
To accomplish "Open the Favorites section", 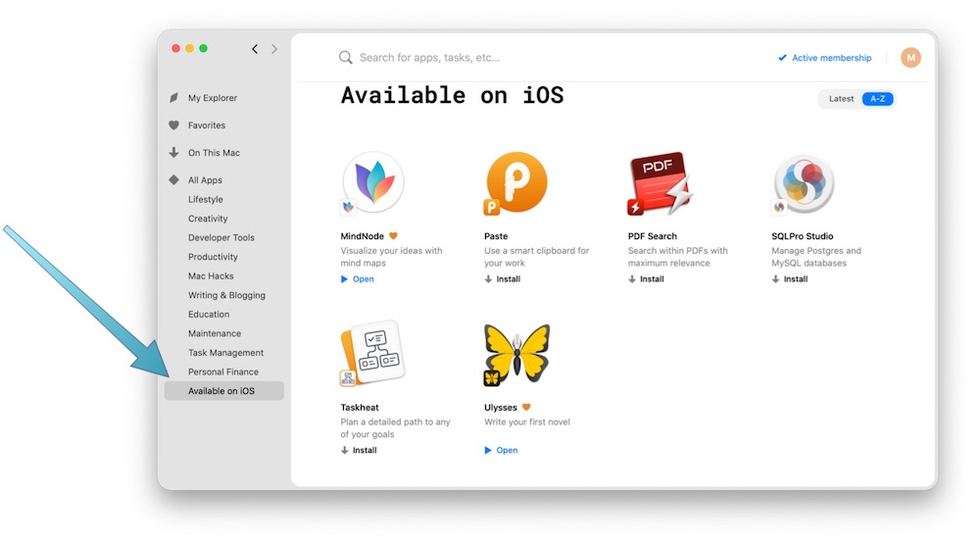I will pos(207,125).
